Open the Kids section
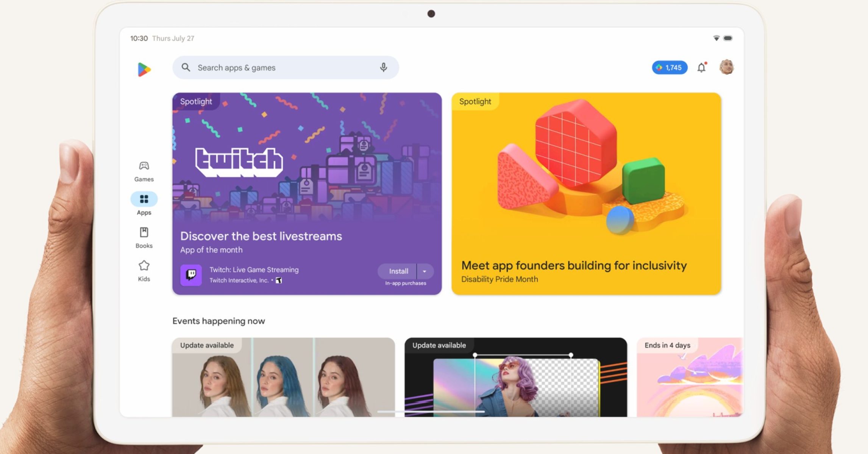868x454 pixels. point(144,271)
